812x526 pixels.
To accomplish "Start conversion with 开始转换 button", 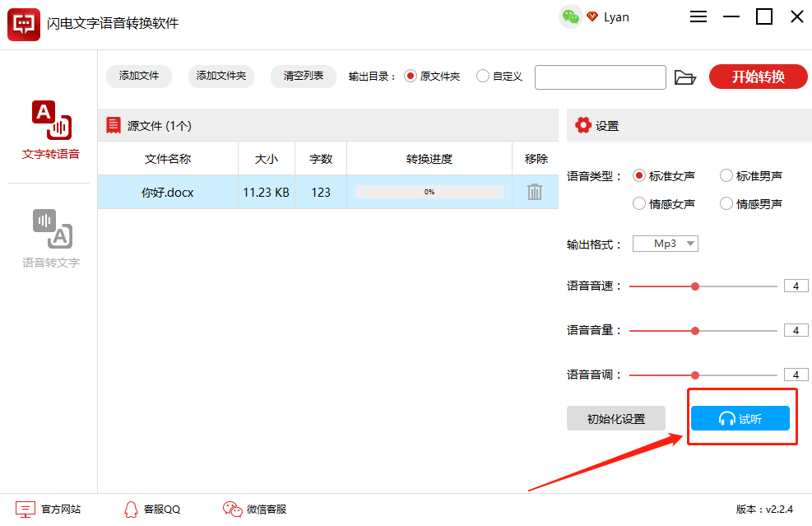I will pyautogui.click(x=759, y=77).
